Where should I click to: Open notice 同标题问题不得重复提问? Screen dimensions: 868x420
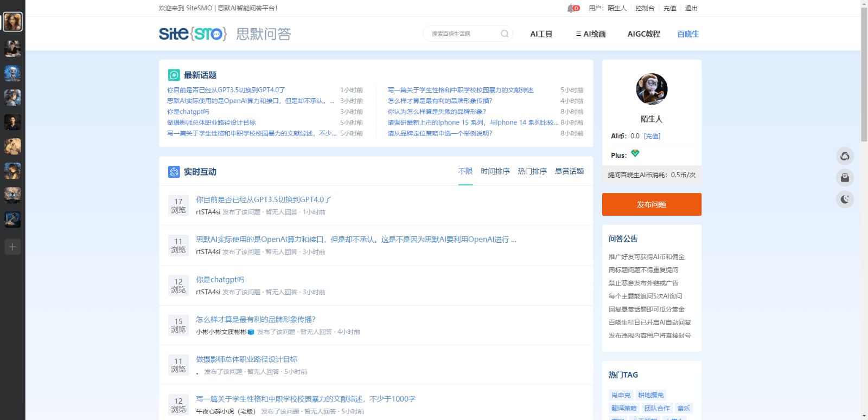tap(643, 270)
